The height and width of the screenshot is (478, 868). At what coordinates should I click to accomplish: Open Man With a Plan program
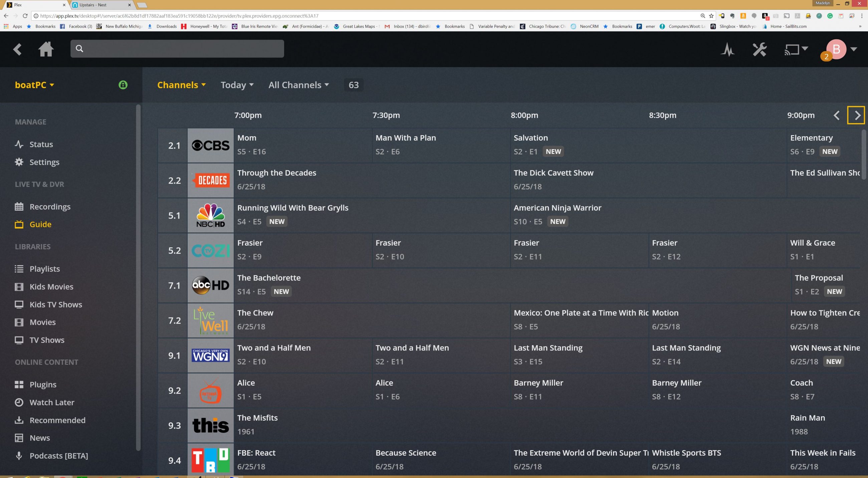click(x=441, y=146)
